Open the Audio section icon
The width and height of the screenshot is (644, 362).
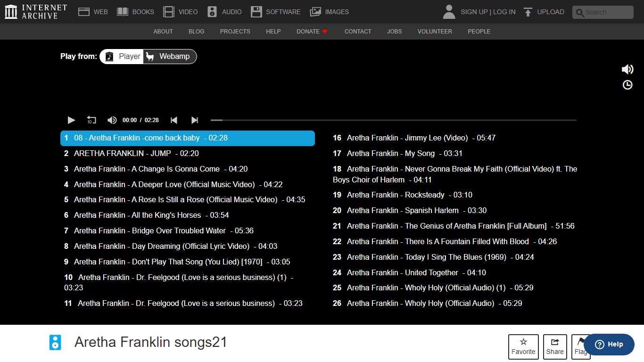(x=212, y=12)
